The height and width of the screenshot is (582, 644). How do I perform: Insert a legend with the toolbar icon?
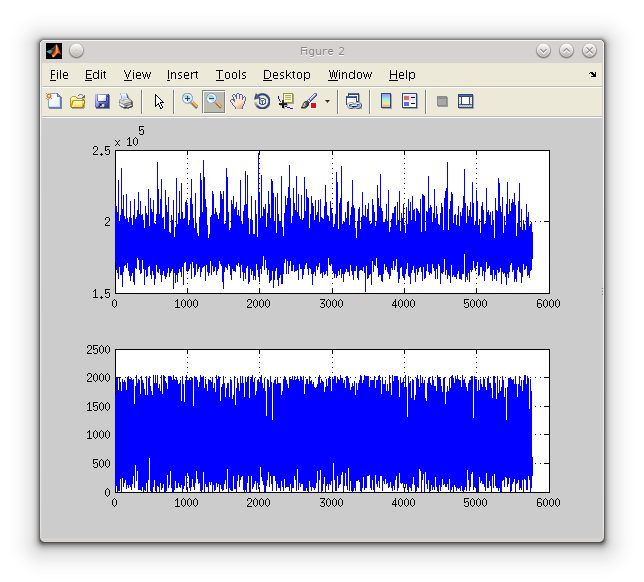(409, 101)
